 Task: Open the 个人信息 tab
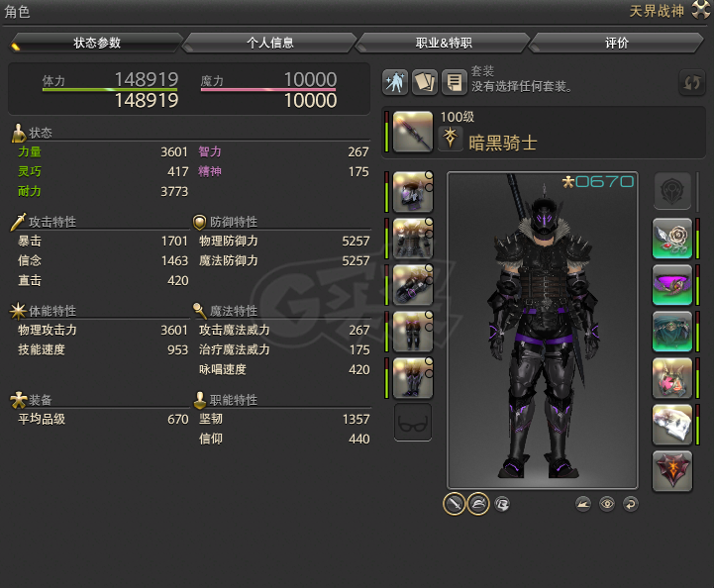coord(269,43)
